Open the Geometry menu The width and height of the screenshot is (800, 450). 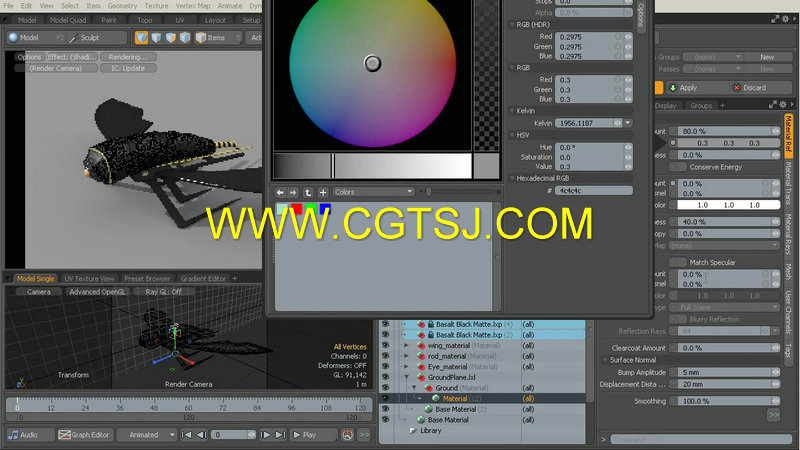(122, 6)
